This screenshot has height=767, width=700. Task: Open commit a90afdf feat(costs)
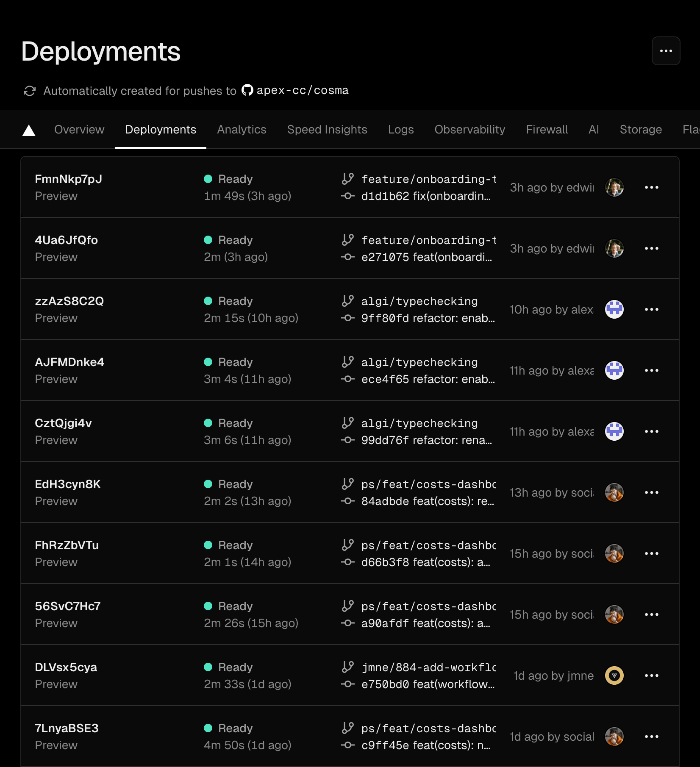(426, 623)
